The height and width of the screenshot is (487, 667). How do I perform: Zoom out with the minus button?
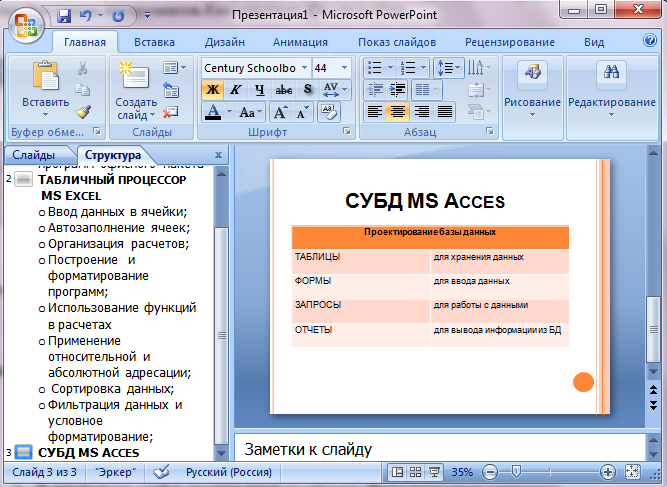tap(490, 472)
